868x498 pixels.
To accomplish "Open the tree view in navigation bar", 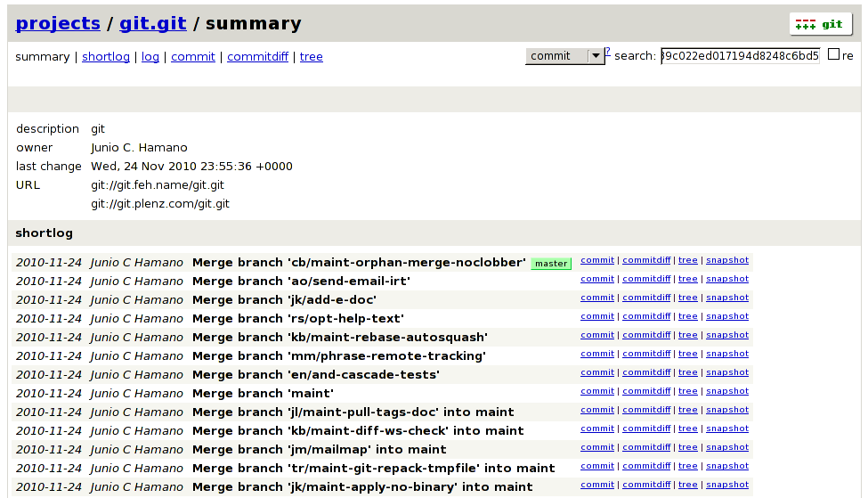I will [311, 56].
